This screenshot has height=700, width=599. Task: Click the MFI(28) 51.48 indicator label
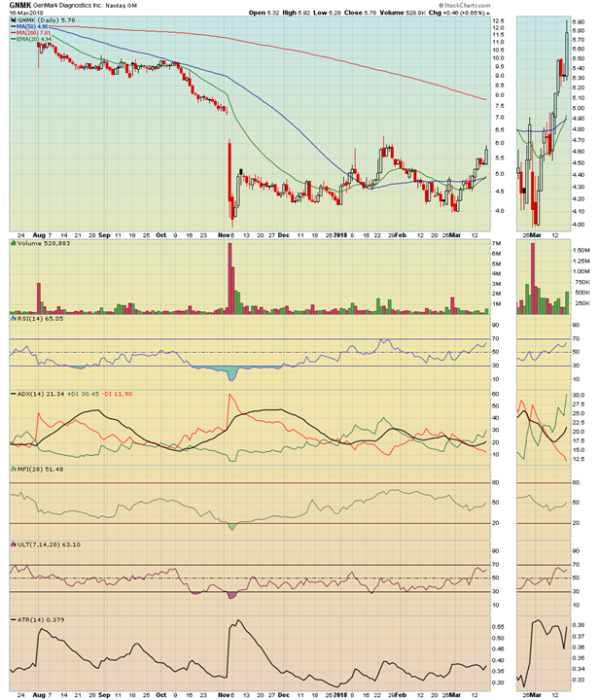tap(40, 470)
